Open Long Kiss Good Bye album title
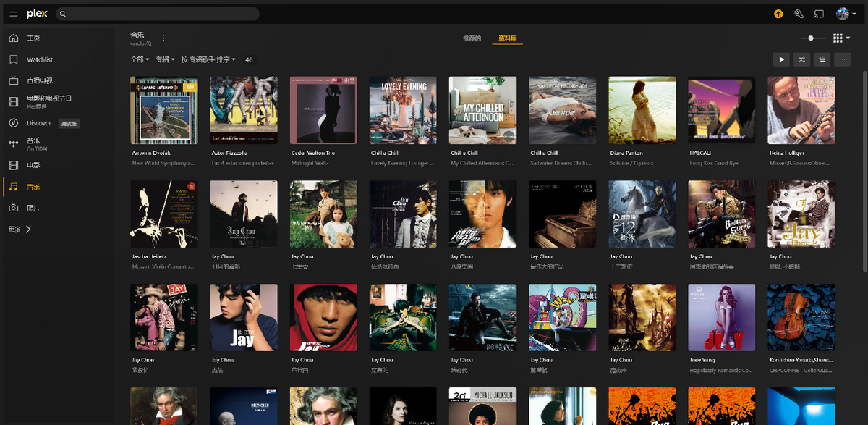The image size is (868, 425). pyautogui.click(x=715, y=163)
